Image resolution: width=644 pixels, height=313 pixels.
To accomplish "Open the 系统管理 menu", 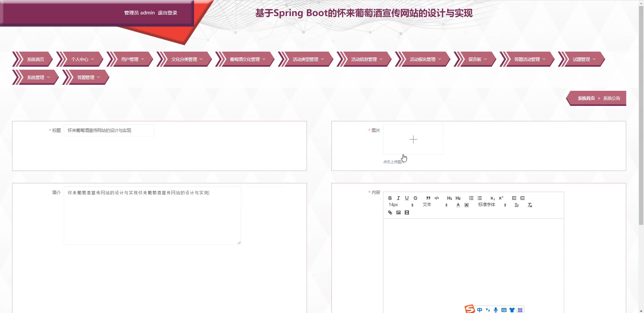I will point(36,77).
